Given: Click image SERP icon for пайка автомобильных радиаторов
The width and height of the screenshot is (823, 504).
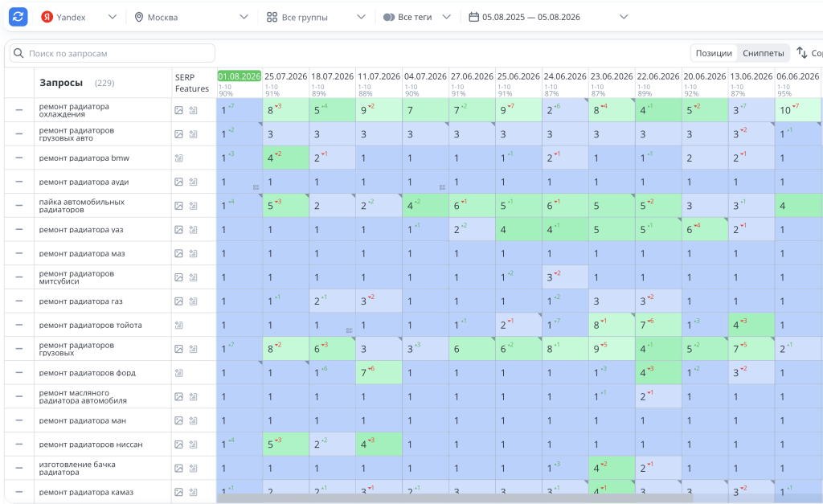Looking at the screenshot, I should click(179, 206).
